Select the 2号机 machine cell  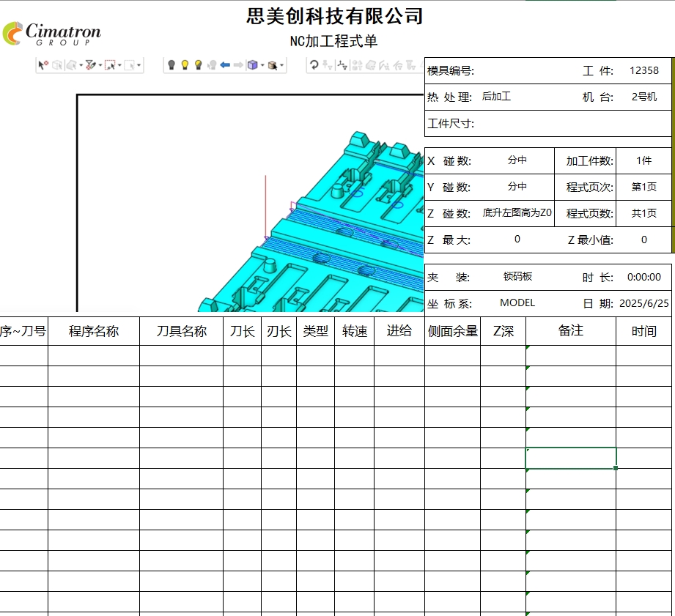[644, 97]
